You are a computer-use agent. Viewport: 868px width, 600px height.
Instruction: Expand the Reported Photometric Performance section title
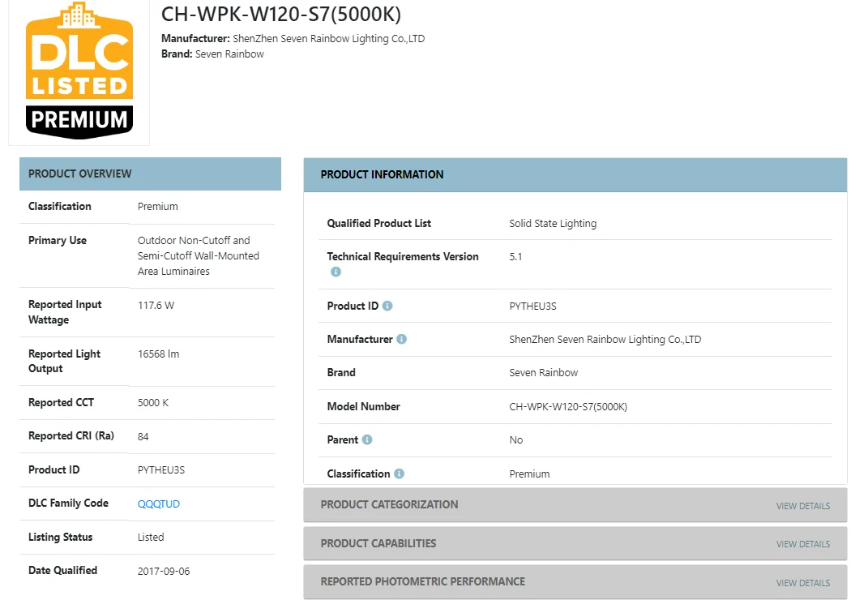[422, 581]
